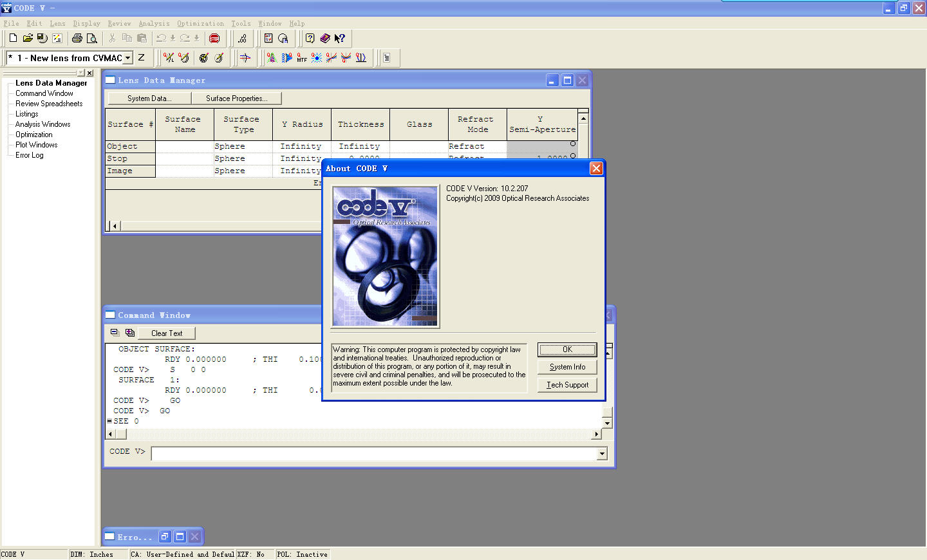Click the quick MTF analysis icon
Screen dimensions: 927x560
302,57
